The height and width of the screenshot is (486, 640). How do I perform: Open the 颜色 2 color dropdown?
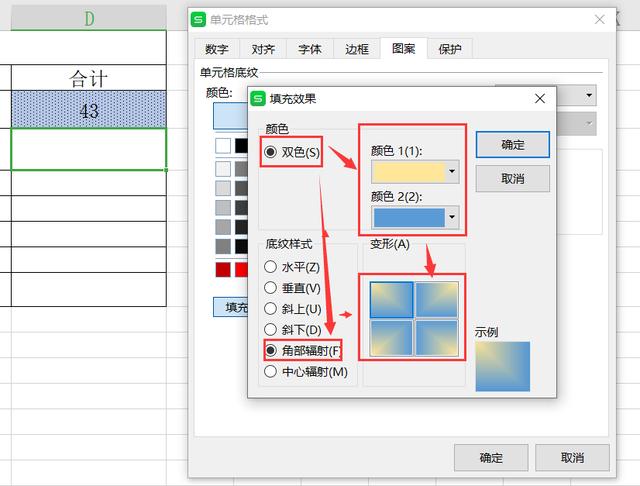pos(452,217)
